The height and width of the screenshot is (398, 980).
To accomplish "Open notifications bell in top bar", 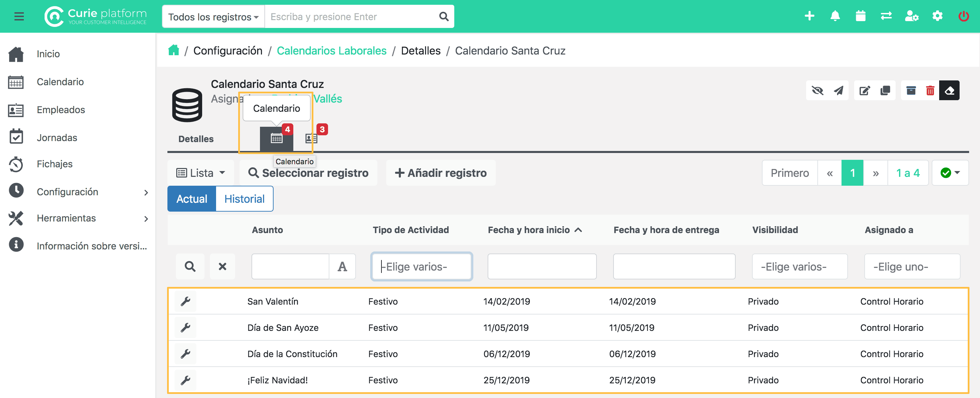I will [x=835, y=16].
